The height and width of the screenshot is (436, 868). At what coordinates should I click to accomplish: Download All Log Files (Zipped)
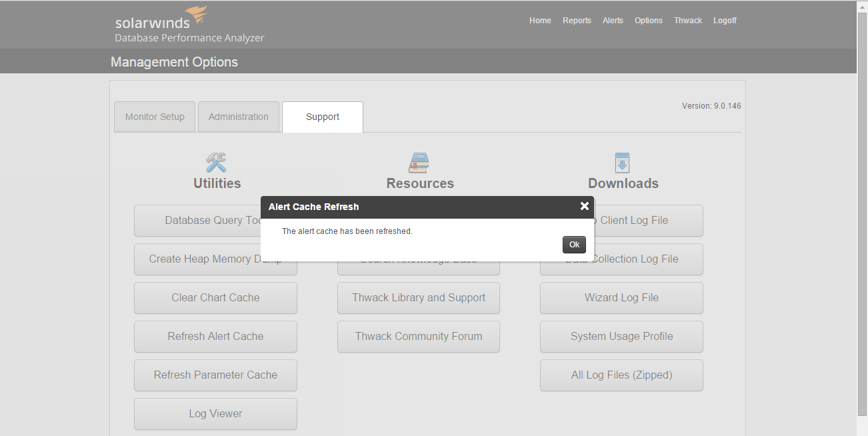click(621, 375)
